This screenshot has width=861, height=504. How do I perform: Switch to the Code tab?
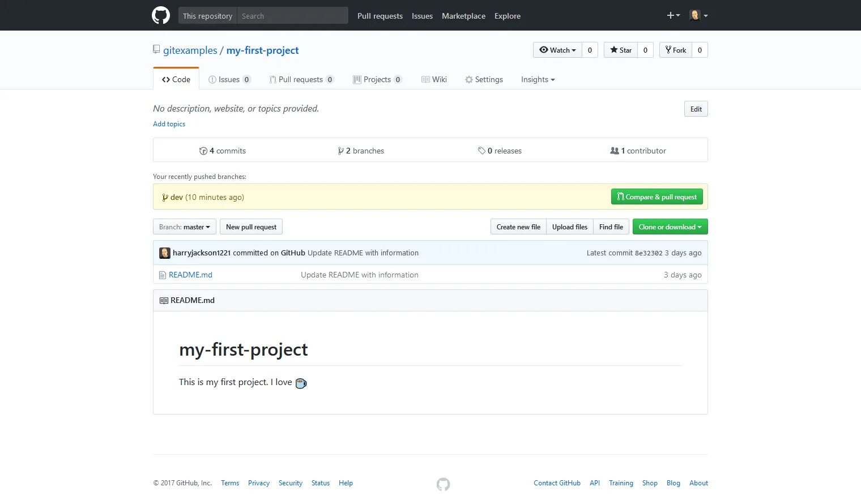tap(176, 79)
